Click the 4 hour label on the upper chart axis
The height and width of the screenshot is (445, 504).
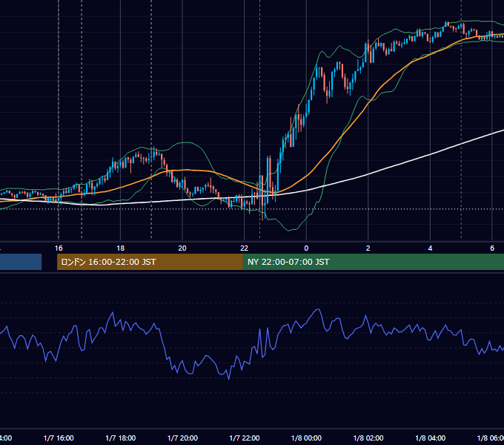pos(430,248)
